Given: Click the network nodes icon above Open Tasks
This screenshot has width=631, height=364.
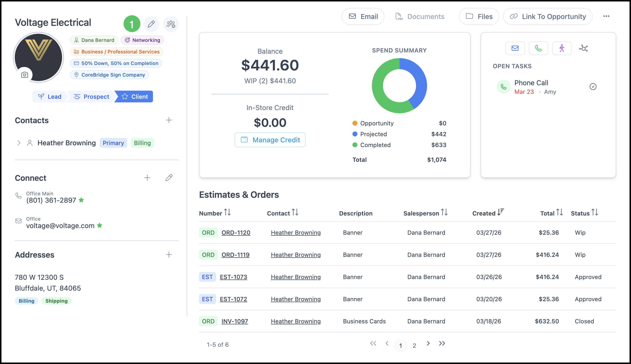Looking at the screenshot, I should (x=583, y=48).
